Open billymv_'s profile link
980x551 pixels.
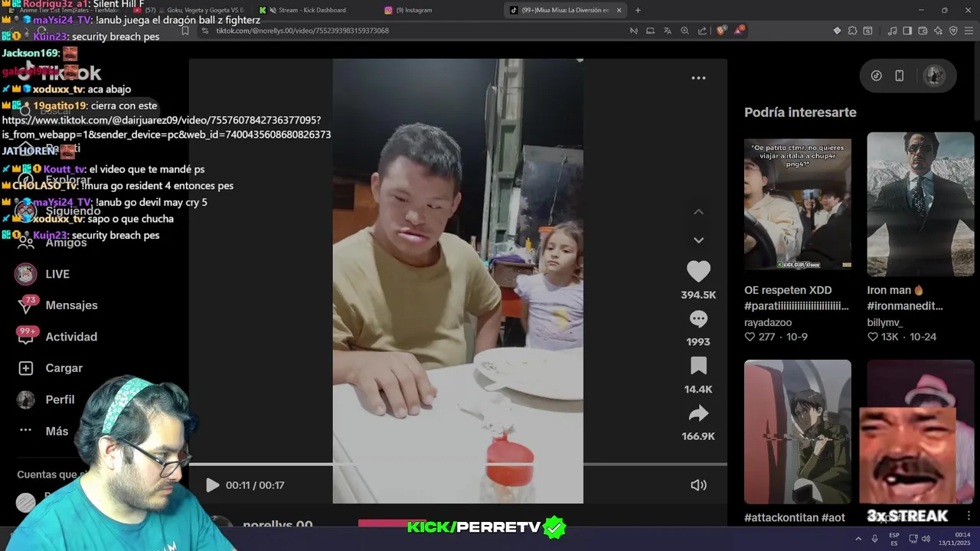[884, 323]
